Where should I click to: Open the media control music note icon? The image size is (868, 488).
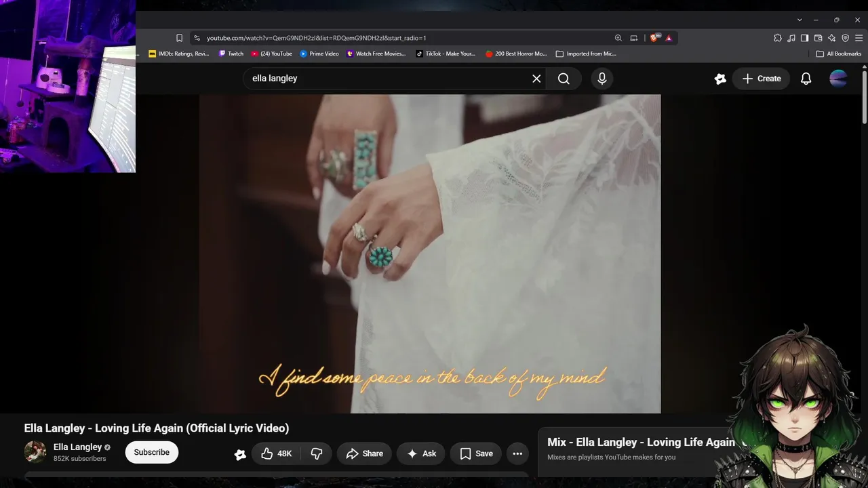pos(791,38)
